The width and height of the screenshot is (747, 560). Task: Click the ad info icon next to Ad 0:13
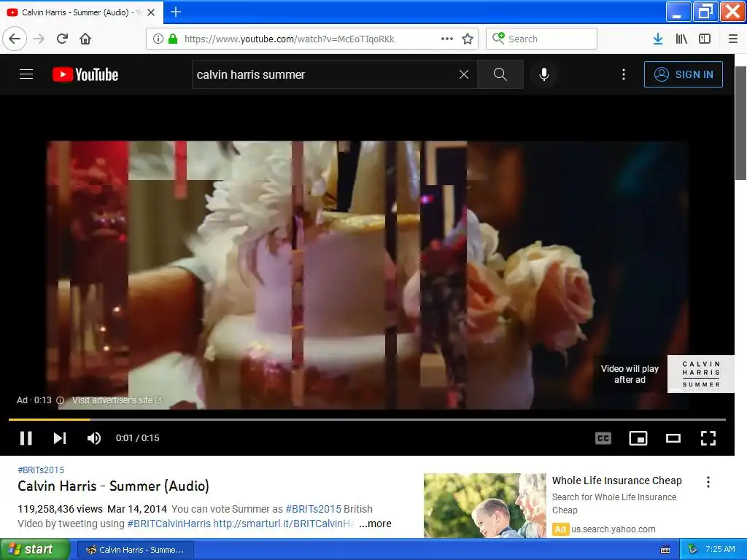point(60,400)
